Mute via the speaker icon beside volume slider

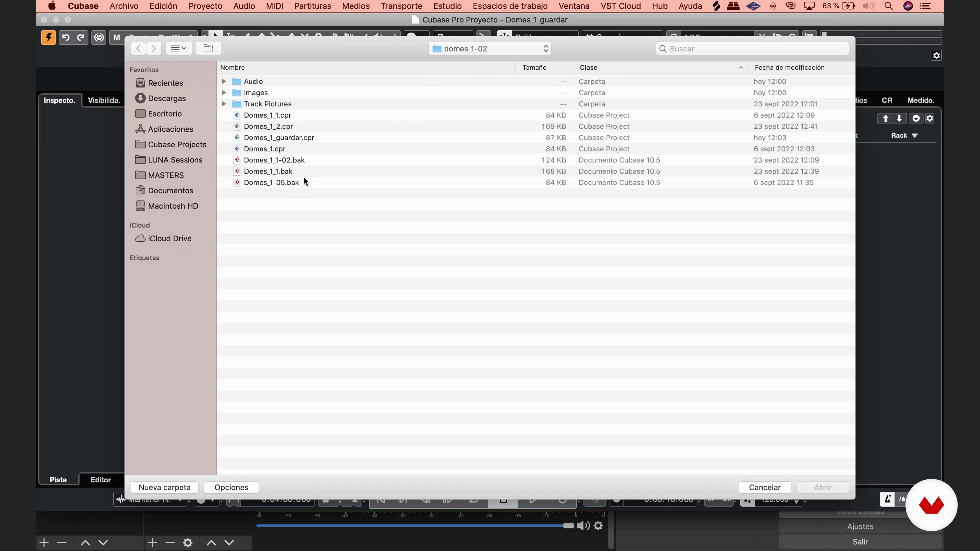pos(583,525)
